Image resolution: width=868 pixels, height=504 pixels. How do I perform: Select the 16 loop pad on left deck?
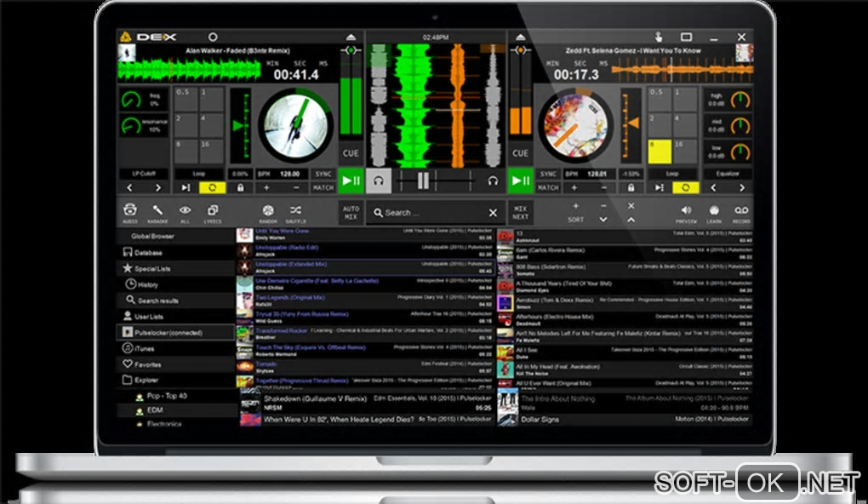point(211,152)
